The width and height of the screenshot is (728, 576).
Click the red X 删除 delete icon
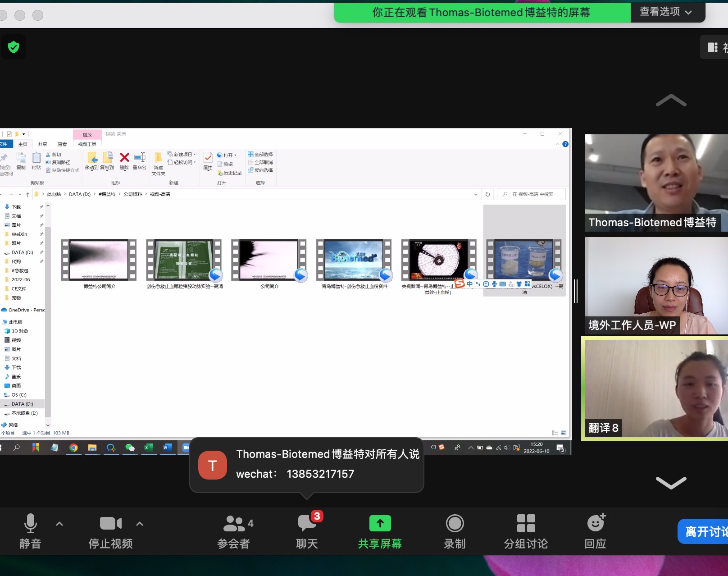coord(124,161)
